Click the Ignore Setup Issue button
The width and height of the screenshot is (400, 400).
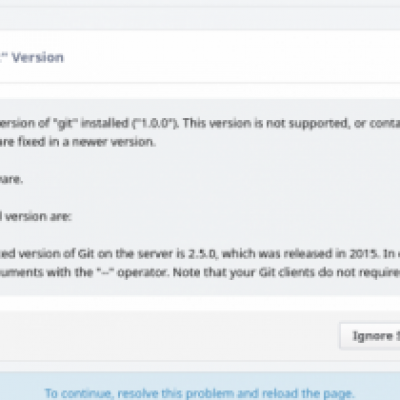click(370, 336)
